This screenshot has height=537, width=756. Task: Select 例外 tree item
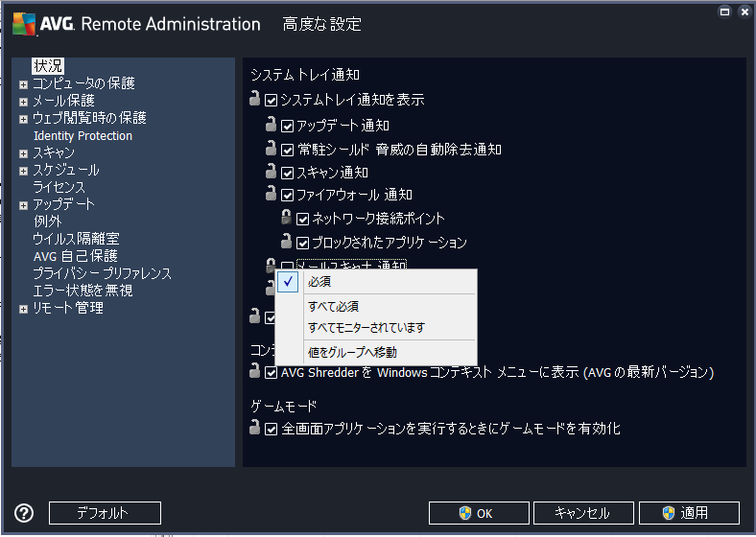[48, 222]
